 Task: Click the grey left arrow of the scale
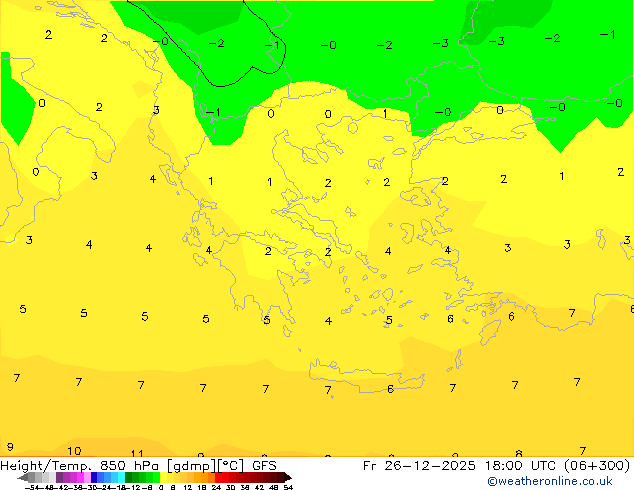pyautogui.click(x=22, y=478)
